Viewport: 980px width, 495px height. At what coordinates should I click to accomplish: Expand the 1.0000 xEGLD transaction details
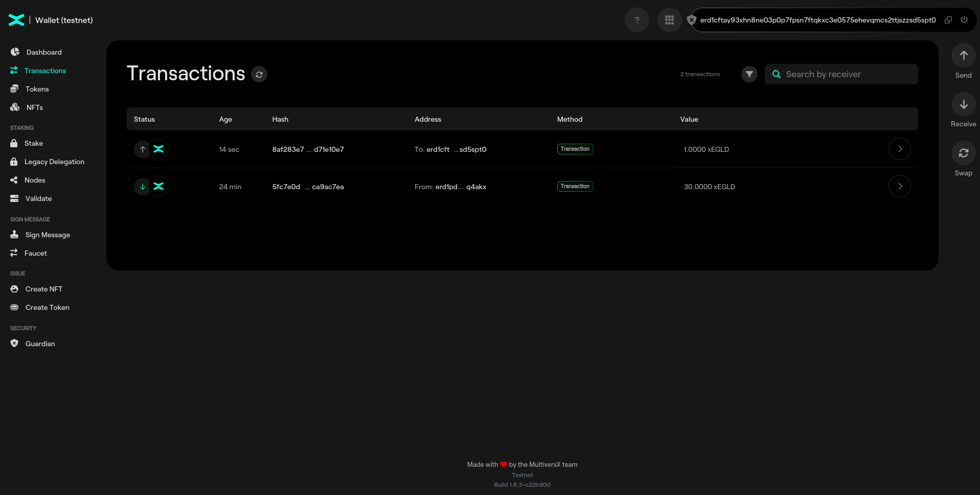point(899,149)
